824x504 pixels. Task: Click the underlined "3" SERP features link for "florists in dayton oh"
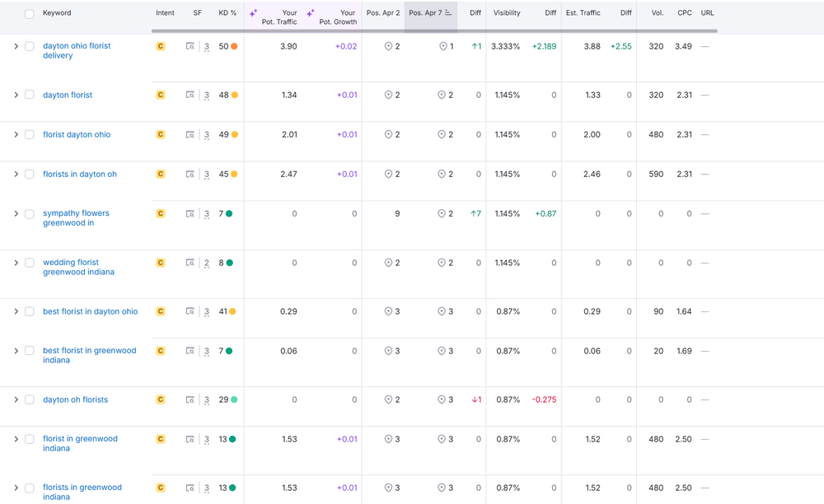(206, 174)
